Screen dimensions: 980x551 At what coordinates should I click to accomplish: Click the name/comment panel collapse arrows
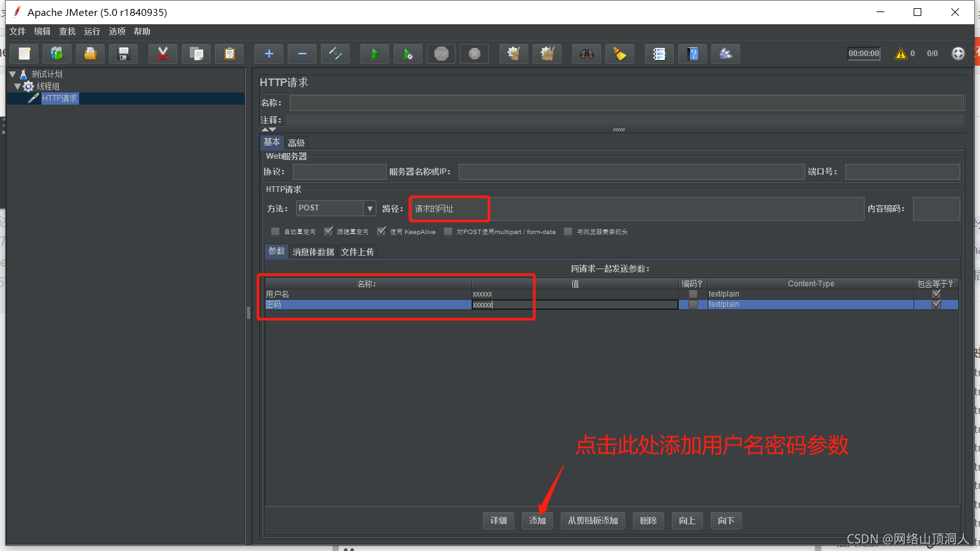pos(269,129)
